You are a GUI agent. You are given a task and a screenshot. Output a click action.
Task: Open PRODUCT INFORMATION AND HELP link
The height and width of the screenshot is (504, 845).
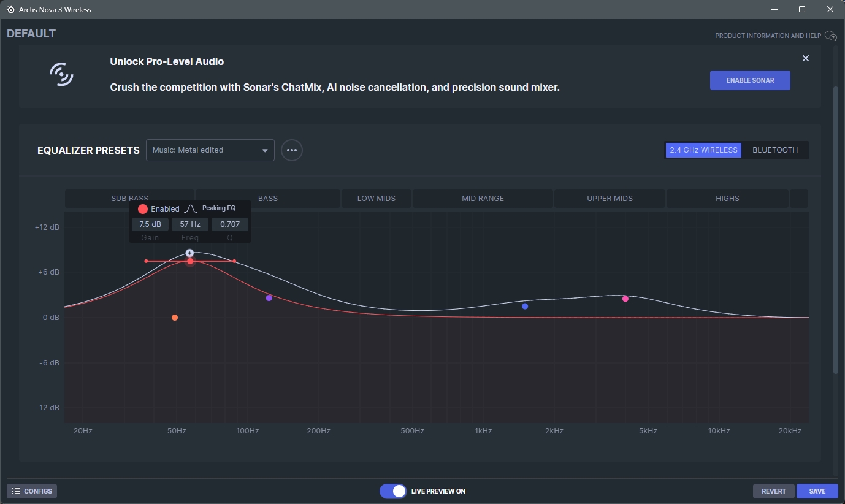(x=768, y=36)
